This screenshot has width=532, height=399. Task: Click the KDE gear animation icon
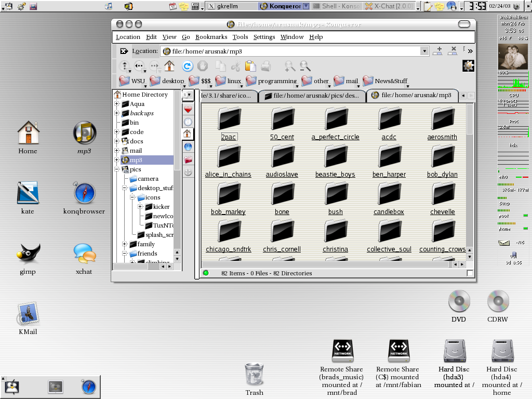coord(468,65)
